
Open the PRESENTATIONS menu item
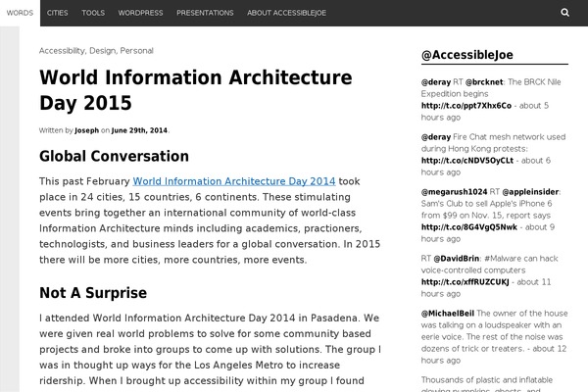(x=205, y=13)
